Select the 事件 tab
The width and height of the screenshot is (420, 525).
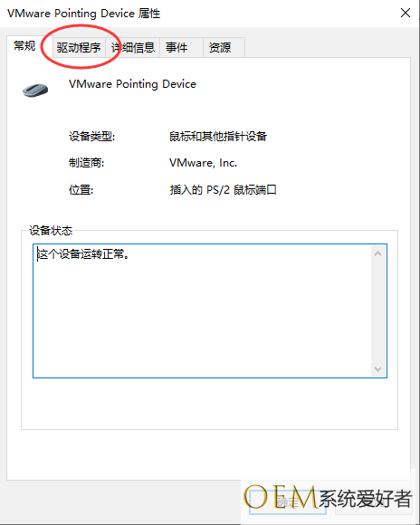pyautogui.click(x=181, y=48)
